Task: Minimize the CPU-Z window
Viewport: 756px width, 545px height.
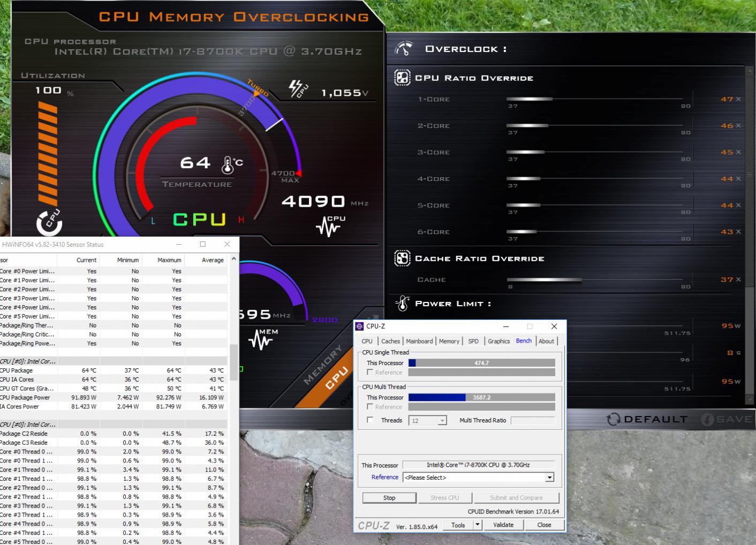Action: (506, 327)
